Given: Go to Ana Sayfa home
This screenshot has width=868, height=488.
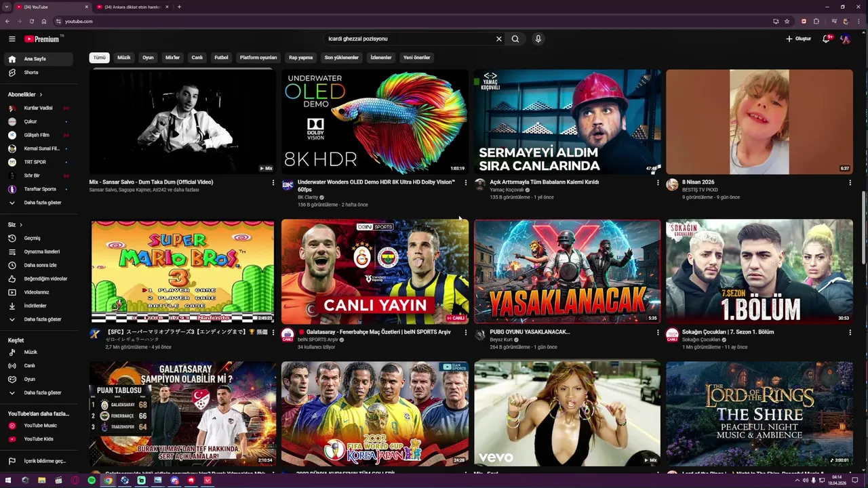Looking at the screenshot, I should (40, 59).
